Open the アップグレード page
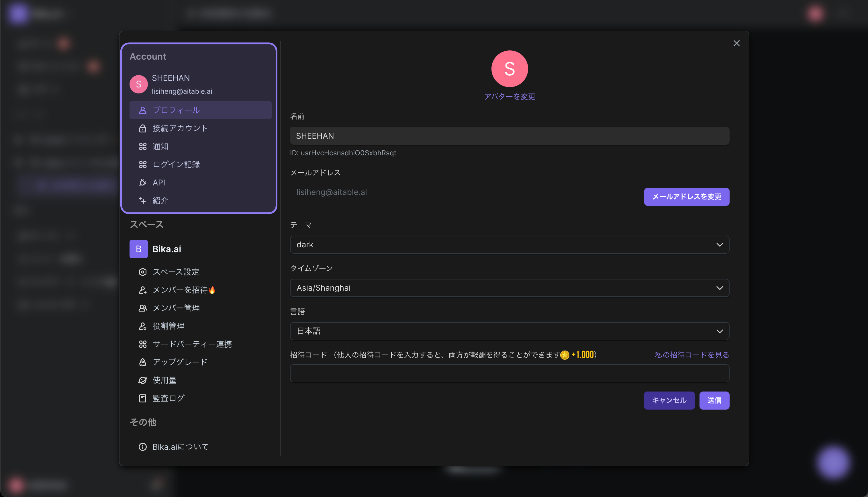 pos(200,362)
